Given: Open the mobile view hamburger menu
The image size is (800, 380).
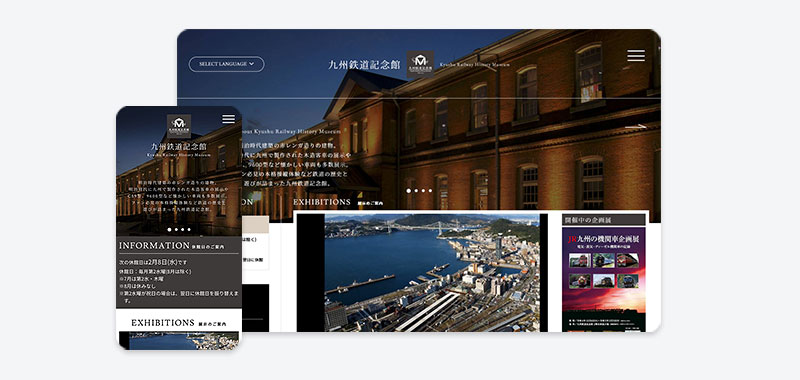Looking at the screenshot, I should [229, 119].
